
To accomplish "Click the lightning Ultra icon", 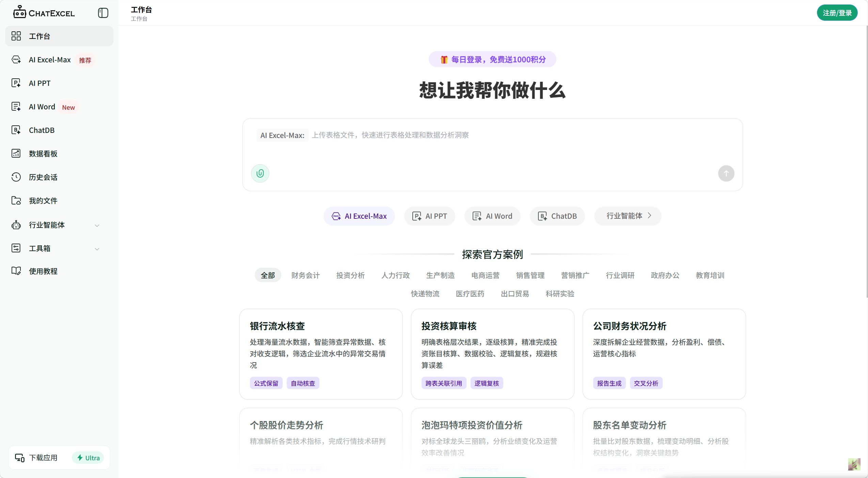I will tap(80, 458).
